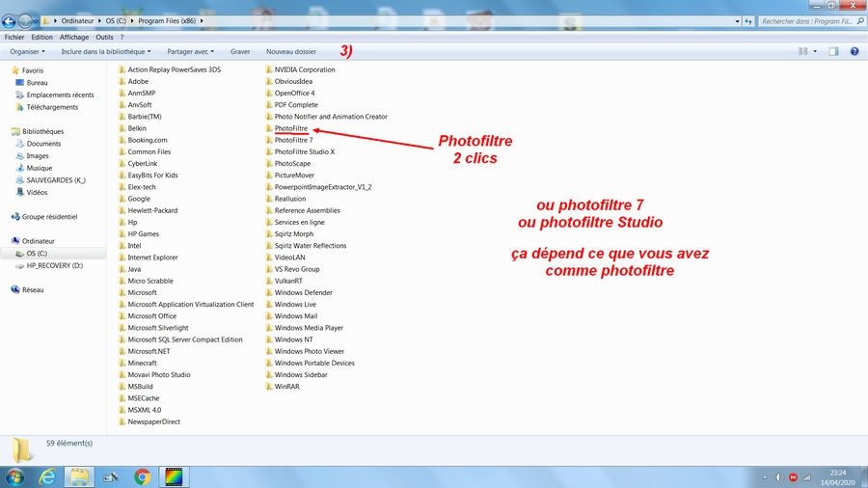Open the Edition menu
The width and height of the screenshot is (868, 488).
tap(41, 37)
